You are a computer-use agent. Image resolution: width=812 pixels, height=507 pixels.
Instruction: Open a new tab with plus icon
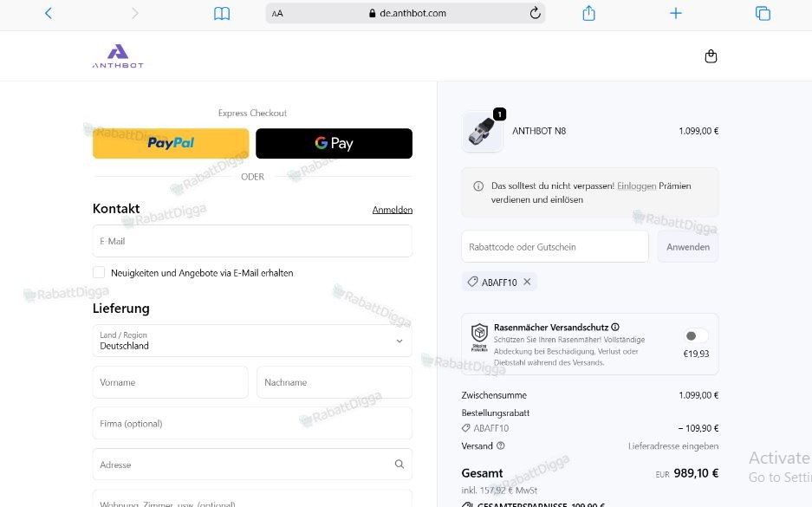pyautogui.click(x=675, y=13)
